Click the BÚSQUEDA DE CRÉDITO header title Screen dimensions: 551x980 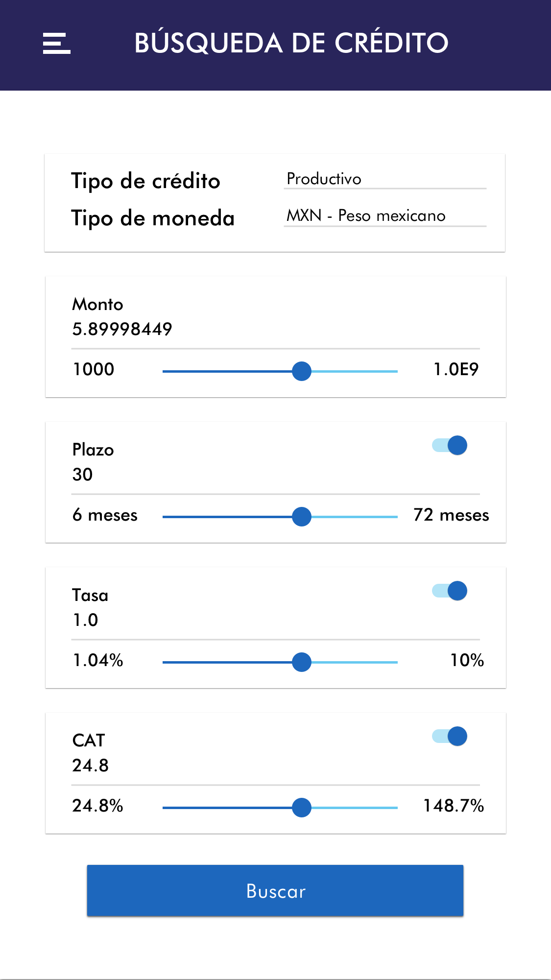click(291, 43)
